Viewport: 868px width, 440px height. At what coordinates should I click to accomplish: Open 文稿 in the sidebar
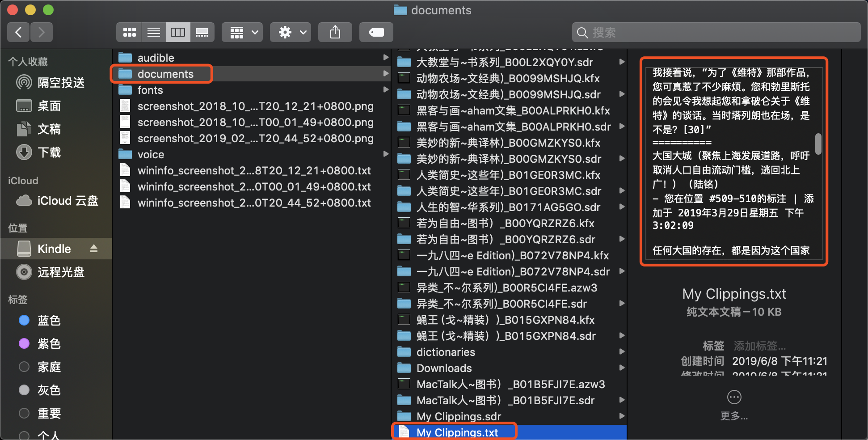pyautogui.click(x=56, y=129)
